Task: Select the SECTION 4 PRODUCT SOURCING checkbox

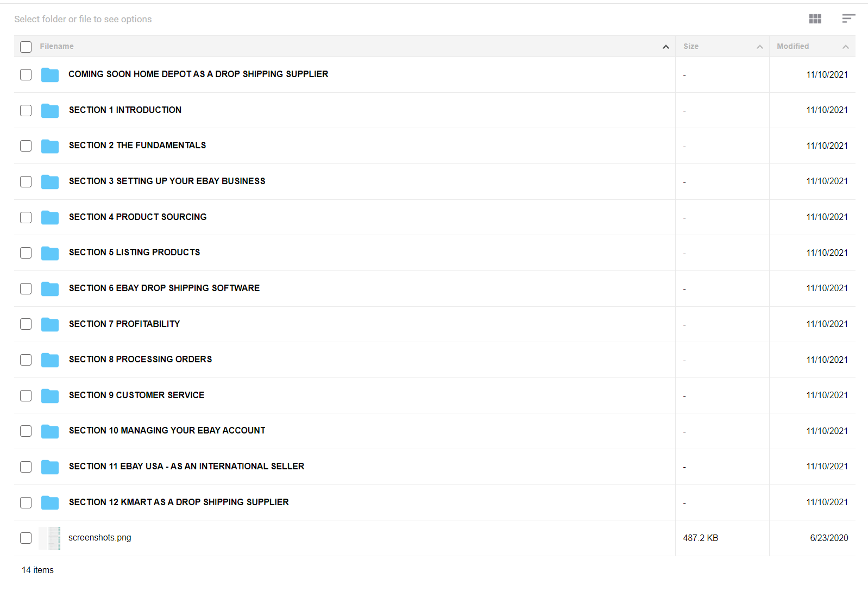Action: click(x=26, y=217)
